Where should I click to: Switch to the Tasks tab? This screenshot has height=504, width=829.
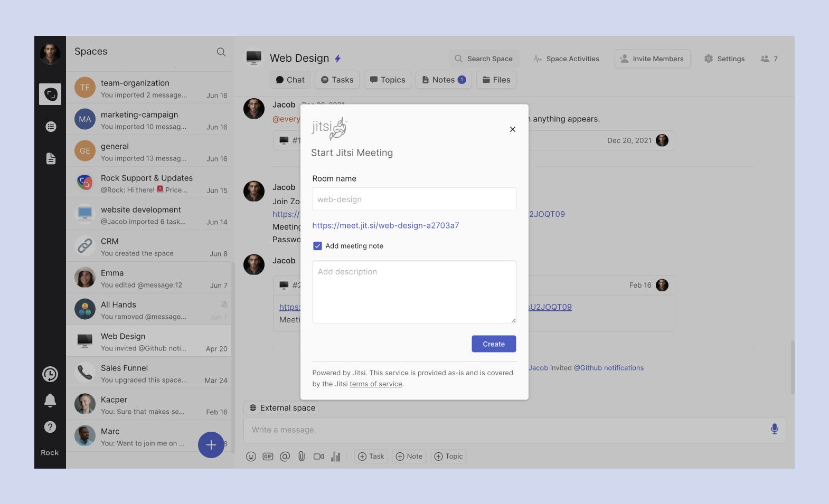337,80
